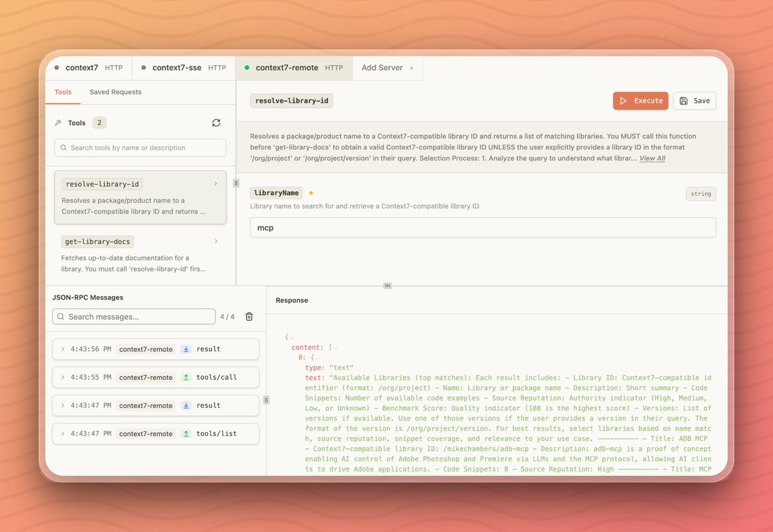Delete all JSON-RPC messages with trash icon
Viewport: 773px width, 532px height.
coord(249,317)
